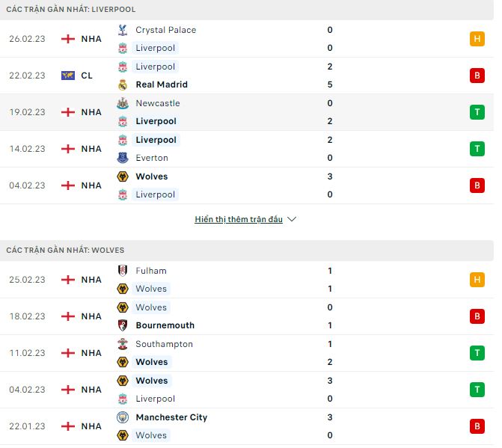Click the Southampton club crest
502x448 pixels.
(123, 344)
